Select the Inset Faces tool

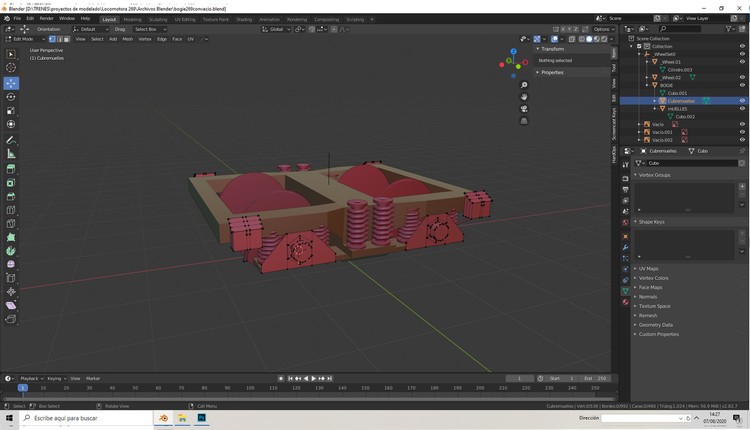click(11, 183)
